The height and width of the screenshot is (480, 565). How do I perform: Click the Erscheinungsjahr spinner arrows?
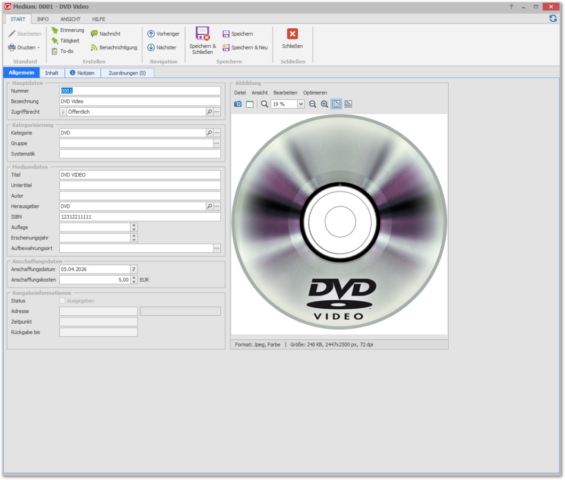point(134,237)
